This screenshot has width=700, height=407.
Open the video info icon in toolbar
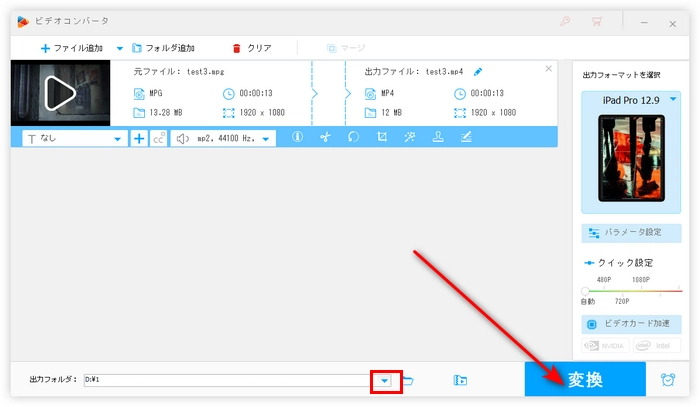[297, 138]
